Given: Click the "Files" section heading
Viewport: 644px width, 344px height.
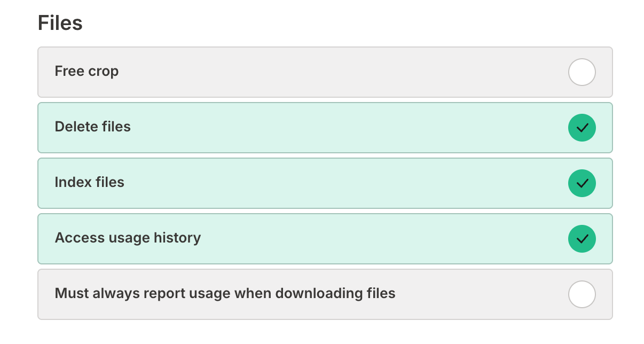Looking at the screenshot, I should (60, 24).
